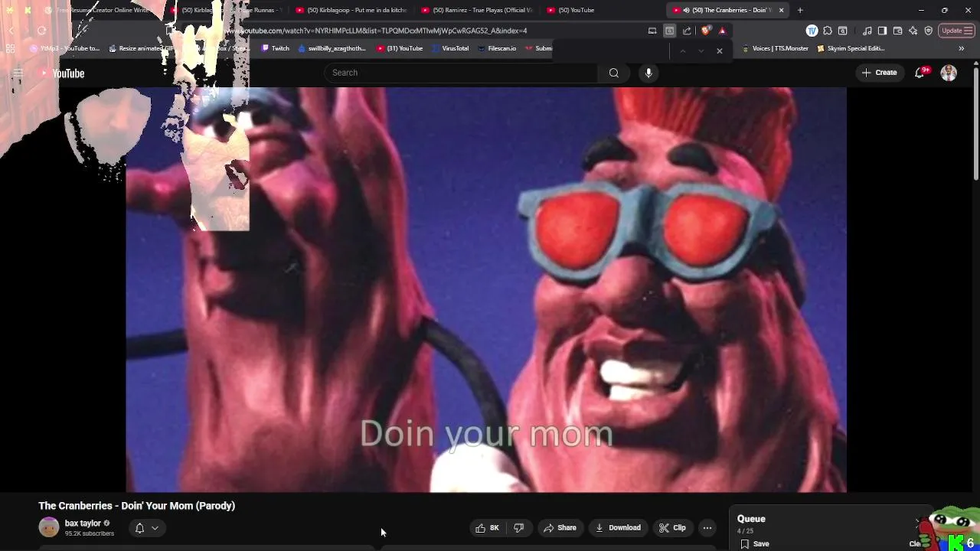Open the TV extension icon

(812, 31)
